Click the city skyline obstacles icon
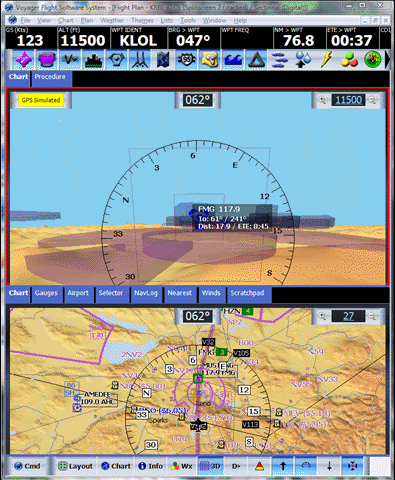395x480 pixels. coord(93,60)
